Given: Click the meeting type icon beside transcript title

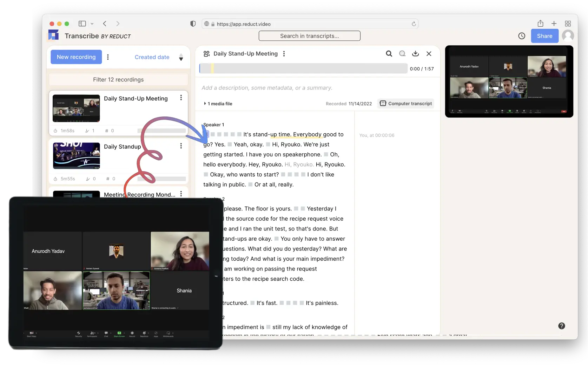Looking at the screenshot, I should pyautogui.click(x=206, y=54).
